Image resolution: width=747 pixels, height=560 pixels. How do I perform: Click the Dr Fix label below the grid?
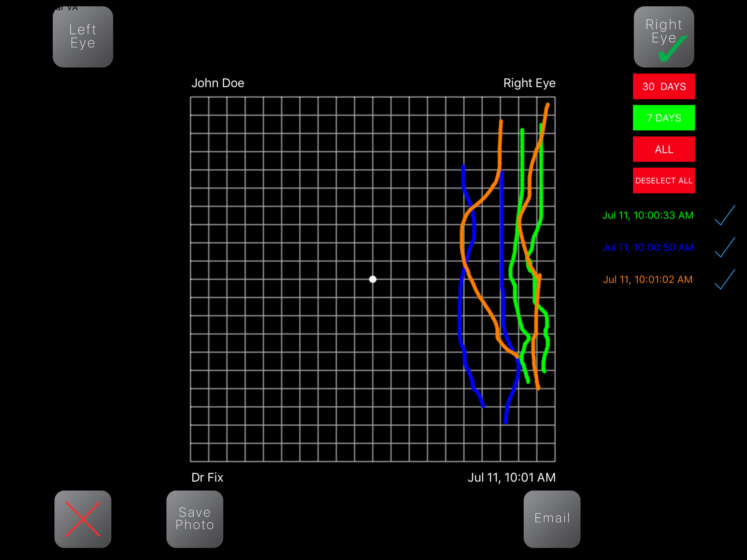coord(207,477)
